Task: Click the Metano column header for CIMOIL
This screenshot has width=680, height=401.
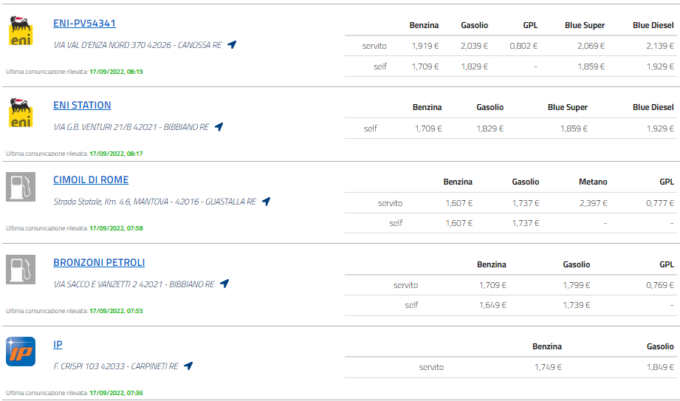Action: point(593,182)
